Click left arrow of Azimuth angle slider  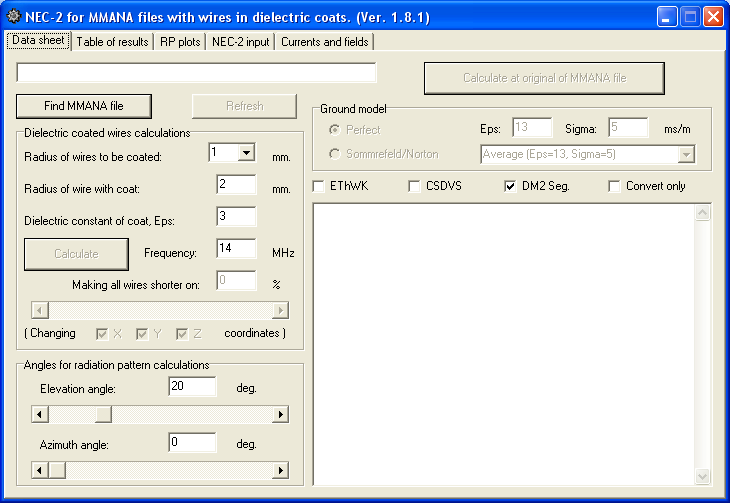pyautogui.click(x=40, y=470)
